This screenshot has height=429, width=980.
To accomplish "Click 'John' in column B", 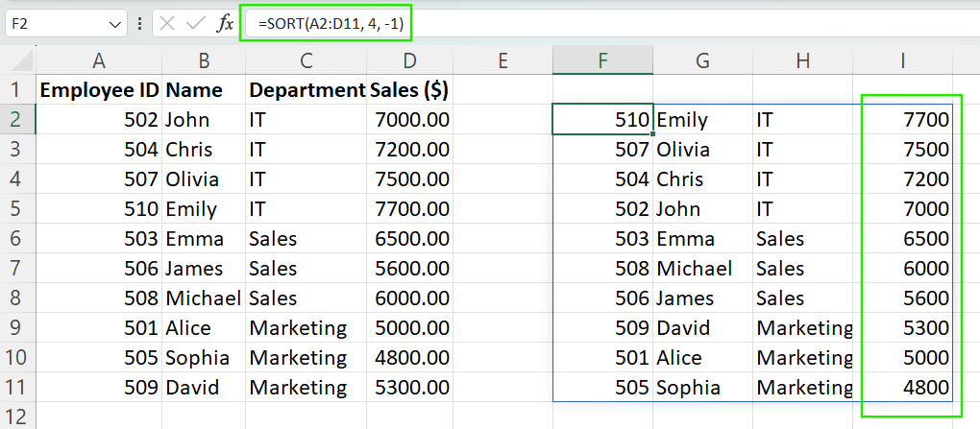I will pos(204,119).
